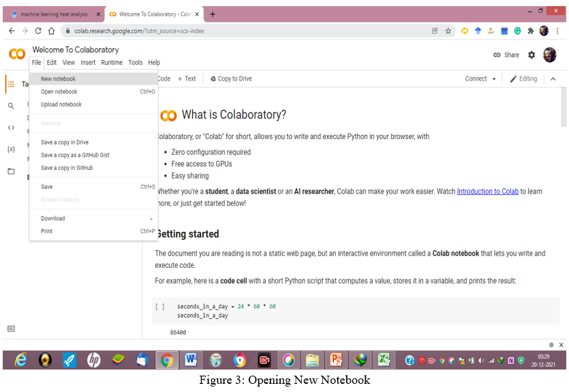Image resolution: width=569 pixels, height=392 pixels.
Task: Open the Tools menu
Action: (136, 63)
